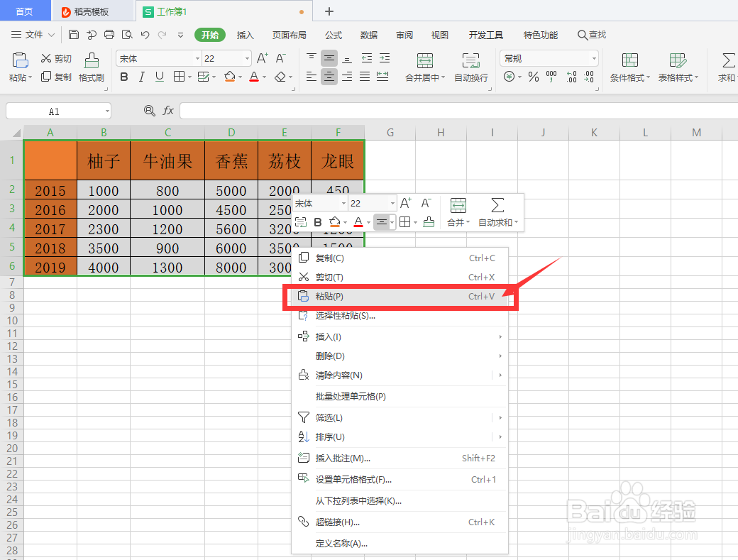Click the new tab plus button
The width and height of the screenshot is (738, 560).
(x=329, y=11)
